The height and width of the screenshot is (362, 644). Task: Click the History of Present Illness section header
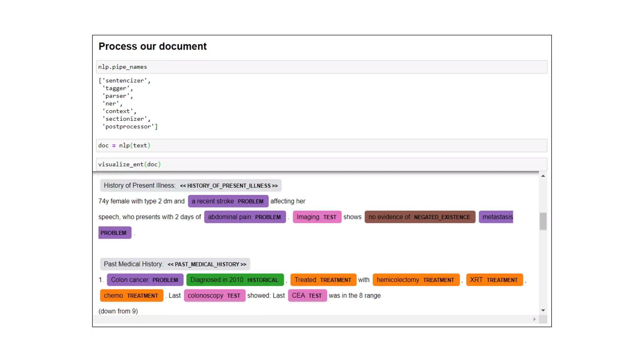(x=191, y=186)
